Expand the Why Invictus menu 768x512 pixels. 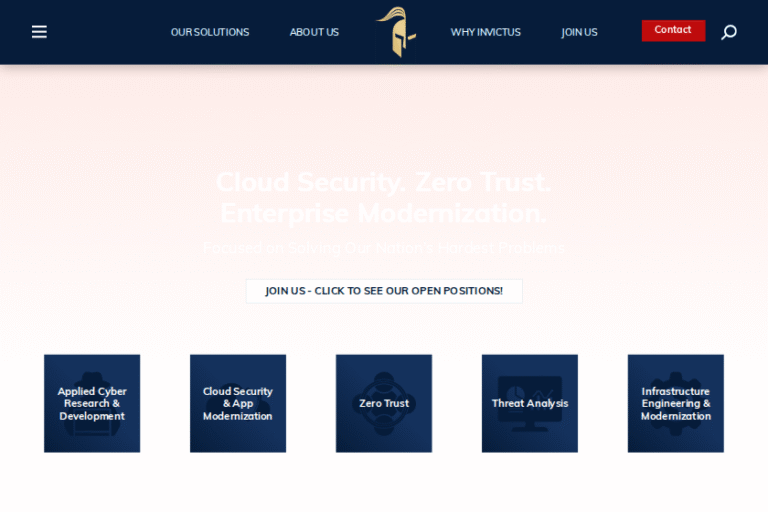pyautogui.click(x=485, y=32)
